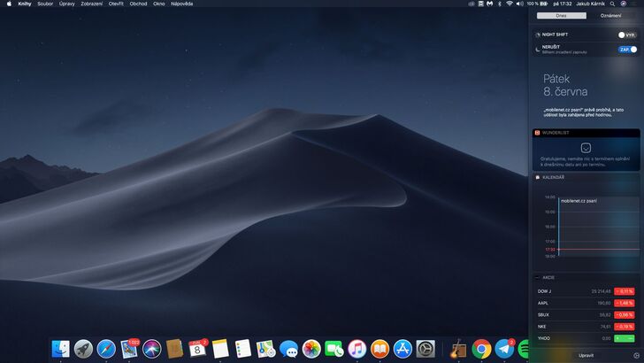Open Notes app in the Dock
This screenshot has width=644, height=363.
[x=220, y=349]
